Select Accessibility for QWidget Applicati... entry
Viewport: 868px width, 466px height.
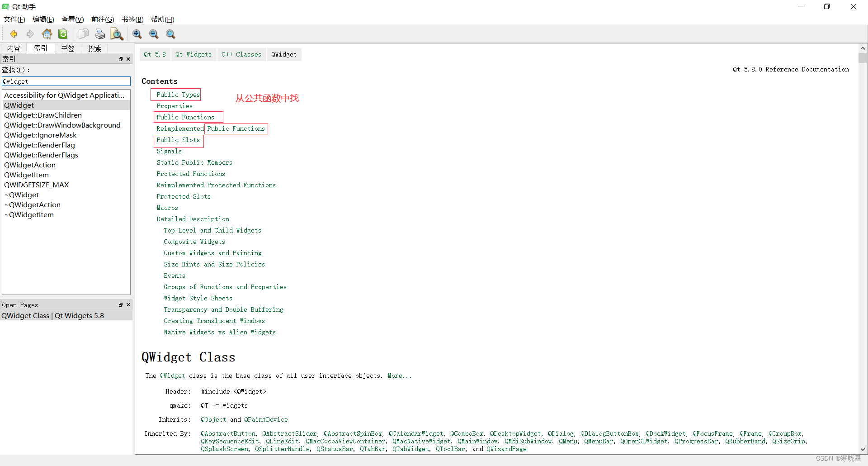(66, 95)
